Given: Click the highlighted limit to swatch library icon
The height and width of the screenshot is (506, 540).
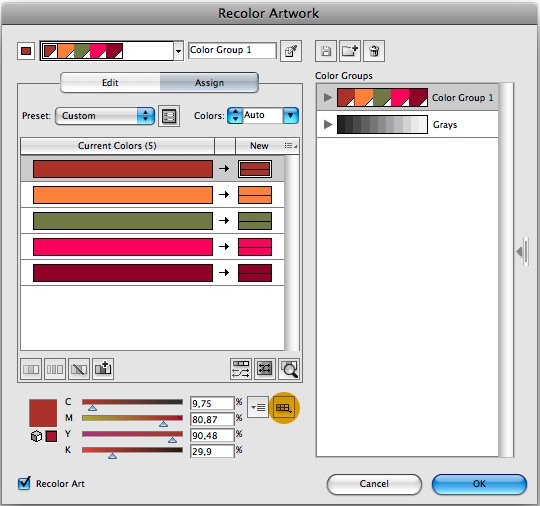Looking at the screenshot, I should coord(284,408).
